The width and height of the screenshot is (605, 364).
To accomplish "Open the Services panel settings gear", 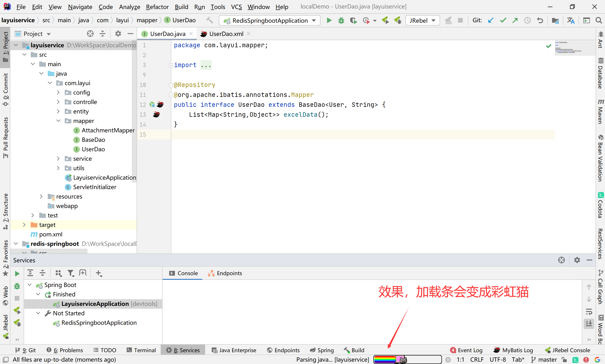I will [577, 260].
